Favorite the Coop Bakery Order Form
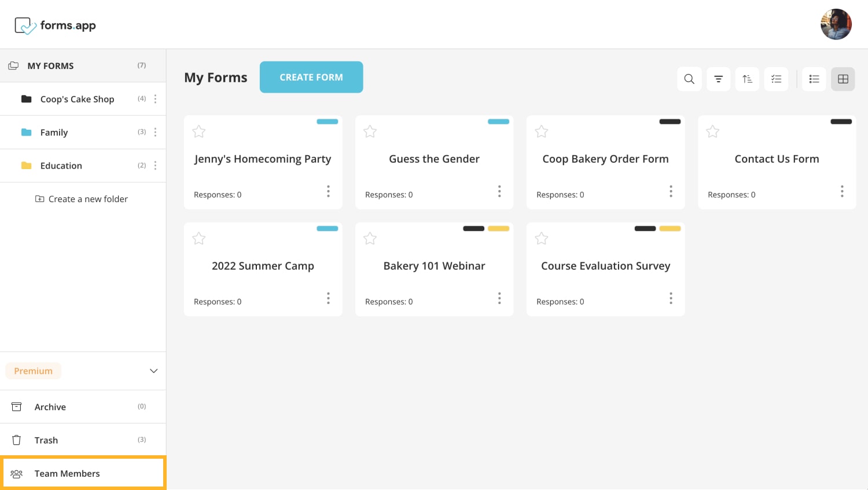Viewport: 868px width, 490px height. (542, 131)
